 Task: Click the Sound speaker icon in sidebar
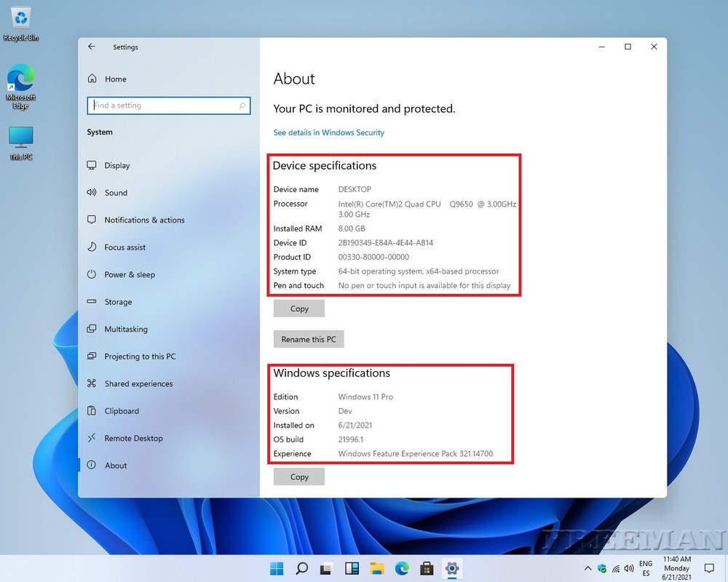point(92,192)
